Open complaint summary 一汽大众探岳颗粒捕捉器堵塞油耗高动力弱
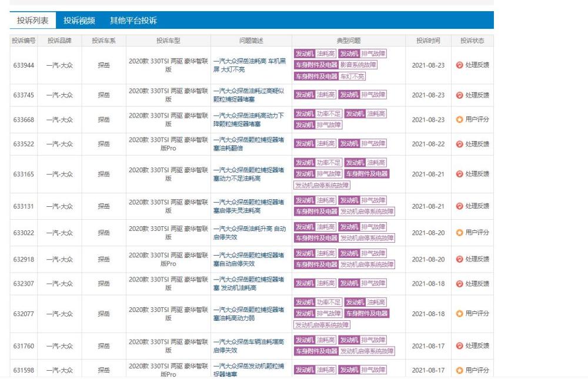Image resolution: width=588 pixels, height=379 pixels. pyautogui.click(x=249, y=314)
